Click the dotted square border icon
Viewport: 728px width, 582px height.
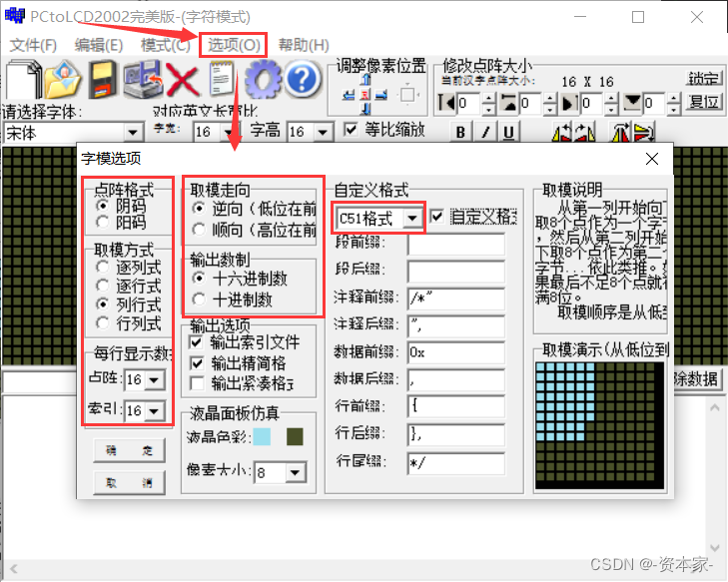[407, 95]
